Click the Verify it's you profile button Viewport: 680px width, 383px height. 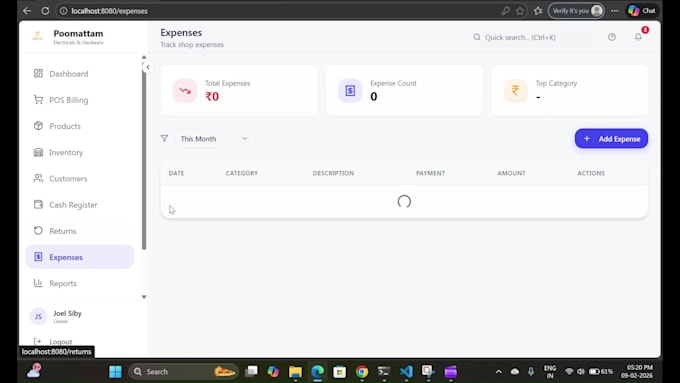pyautogui.click(x=576, y=11)
